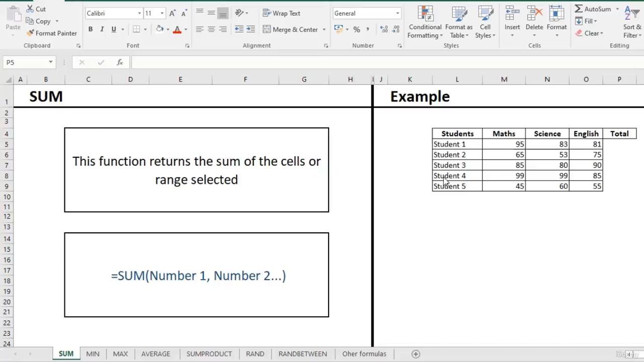This screenshot has width=644, height=362.
Task: Activate the Format Painter brush
Action: tap(51, 33)
